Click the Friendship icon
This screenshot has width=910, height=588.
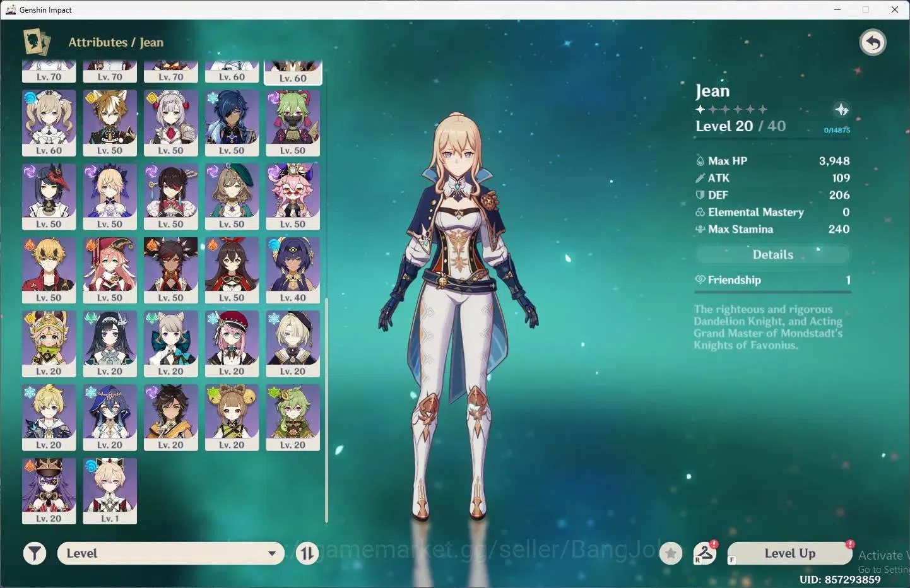(700, 279)
